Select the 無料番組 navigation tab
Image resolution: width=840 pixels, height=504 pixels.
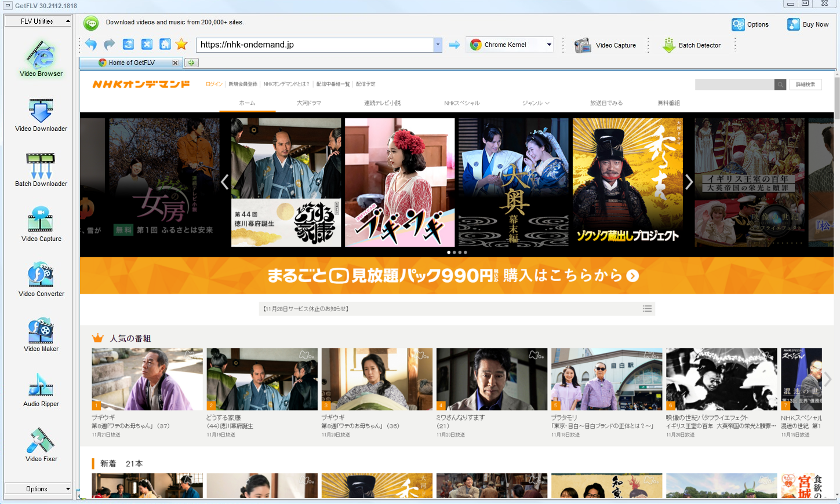[668, 103]
